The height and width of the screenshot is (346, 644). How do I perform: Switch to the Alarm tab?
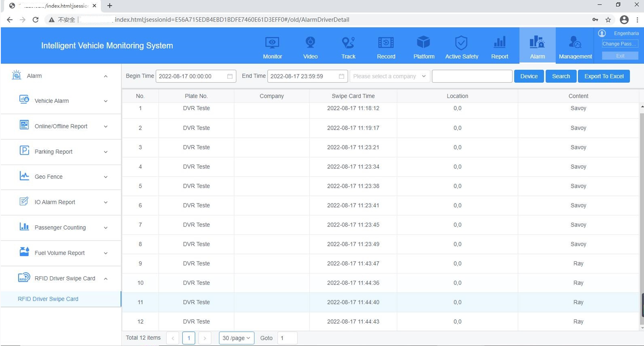[x=537, y=46]
